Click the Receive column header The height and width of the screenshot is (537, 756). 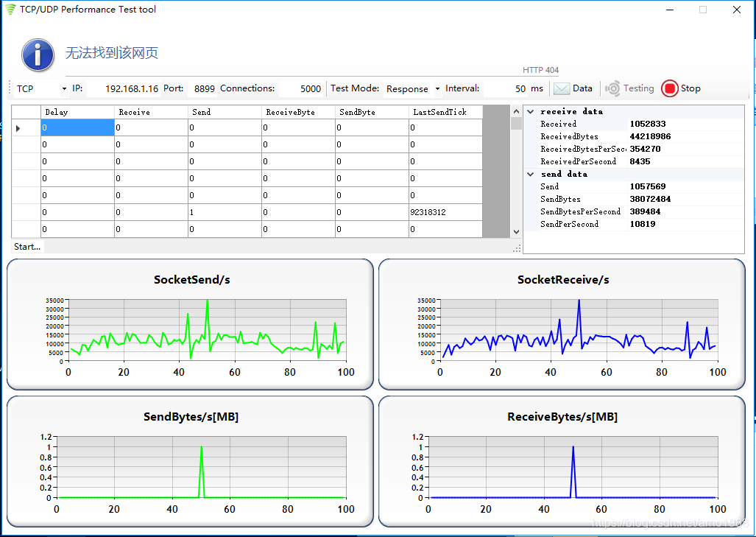tap(152, 112)
